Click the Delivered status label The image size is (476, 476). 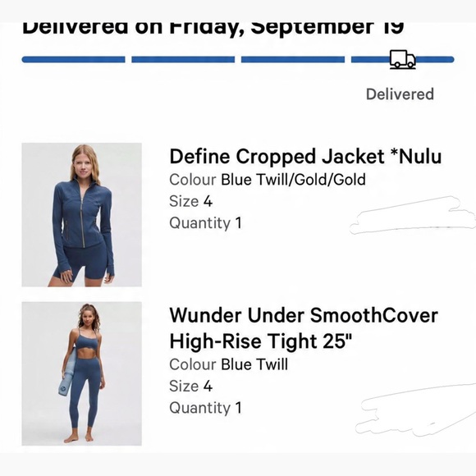(x=400, y=94)
